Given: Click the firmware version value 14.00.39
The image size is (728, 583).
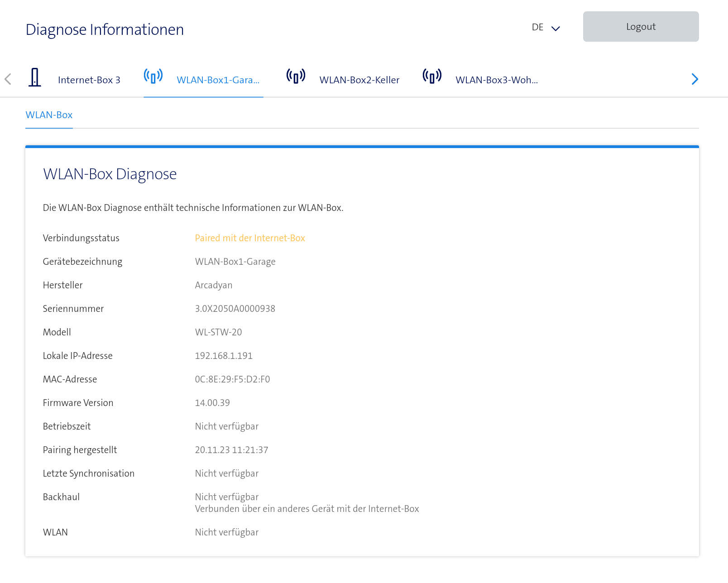Looking at the screenshot, I should click(212, 403).
